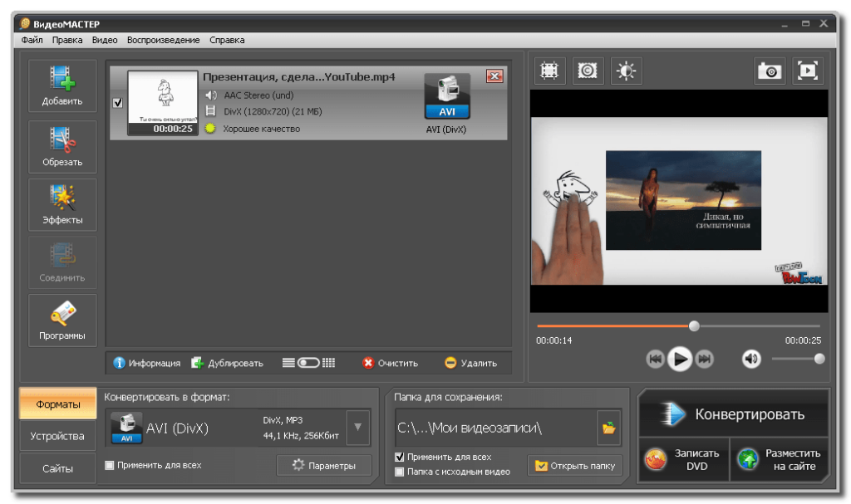Click the video preview area
Viewport: 851px width, 504px height.
tap(679, 201)
